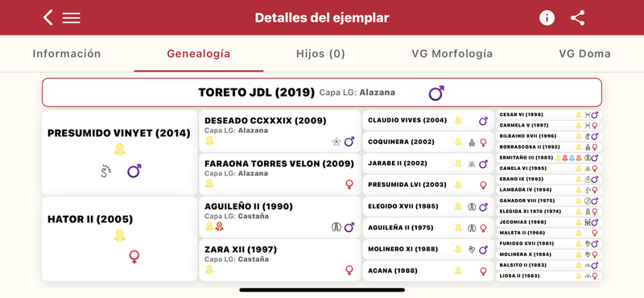Click the male symbol beside TORETO JDL
Image resolution: width=644 pixels, height=298 pixels.
pyautogui.click(x=436, y=93)
